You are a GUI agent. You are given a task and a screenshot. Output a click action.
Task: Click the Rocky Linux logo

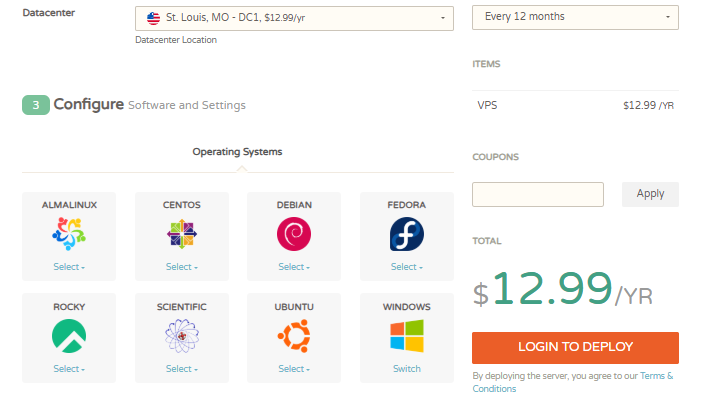click(x=69, y=336)
